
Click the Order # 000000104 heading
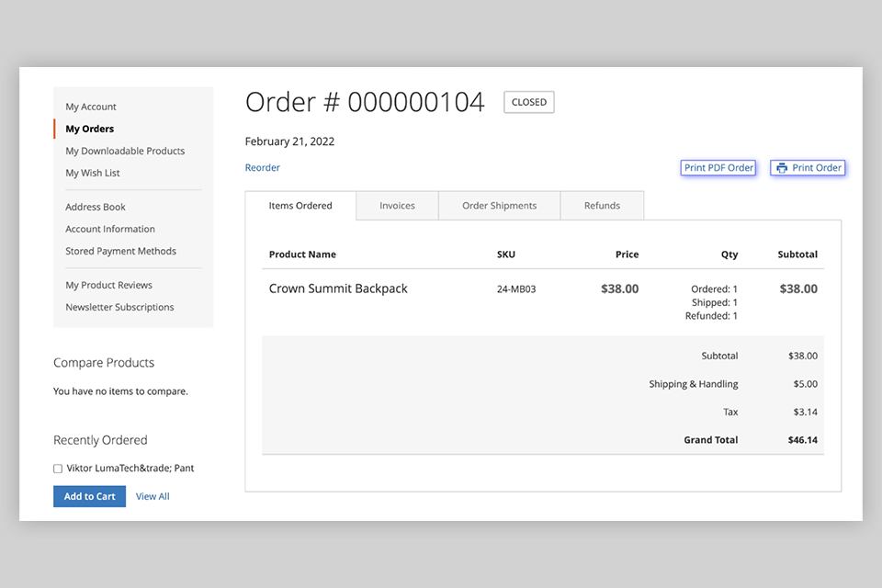pos(365,102)
